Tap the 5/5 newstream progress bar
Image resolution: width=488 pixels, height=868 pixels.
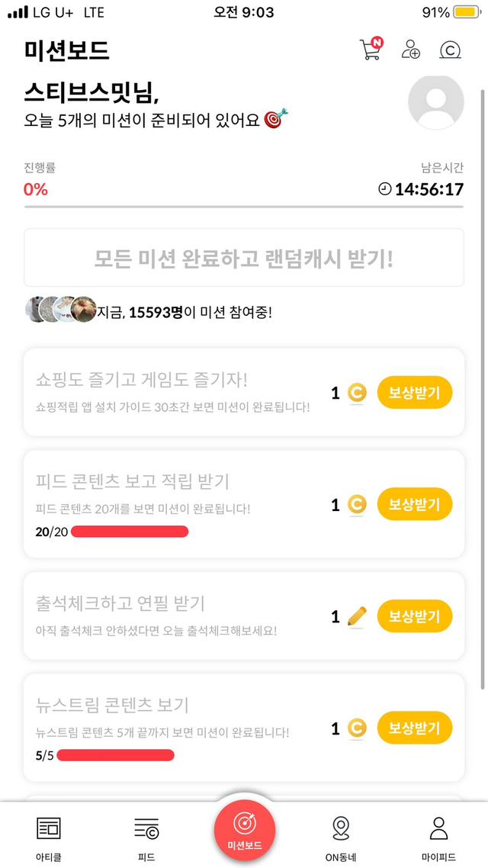pyautogui.click(x=115, y=755)
